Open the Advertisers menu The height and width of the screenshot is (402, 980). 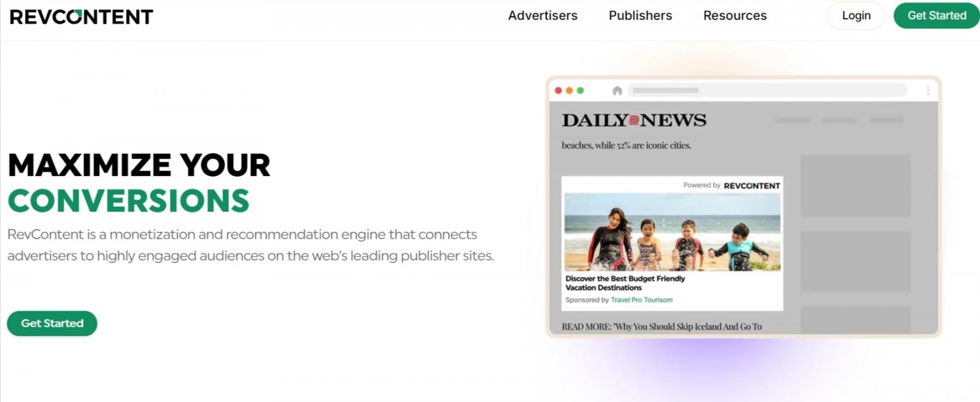click(x=543, y=16)
